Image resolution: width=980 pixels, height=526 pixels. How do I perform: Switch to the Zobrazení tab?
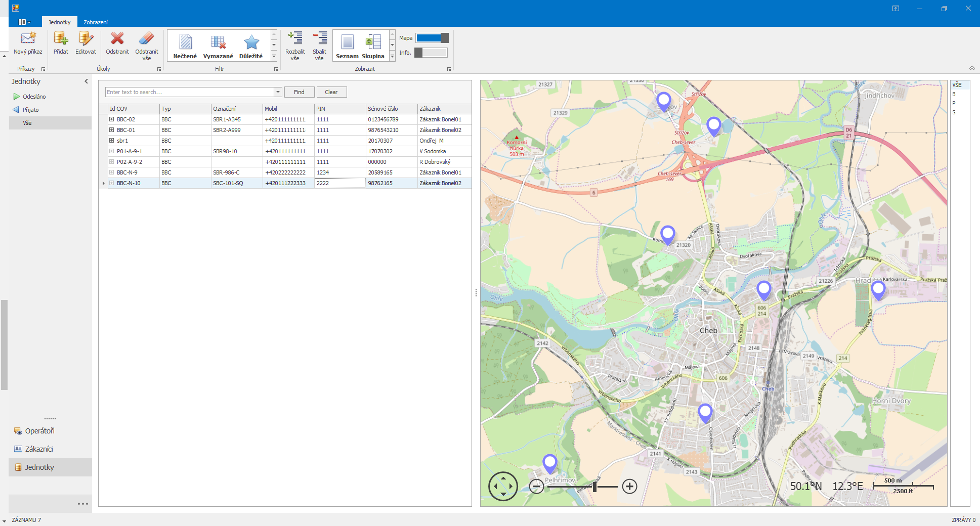96,22
